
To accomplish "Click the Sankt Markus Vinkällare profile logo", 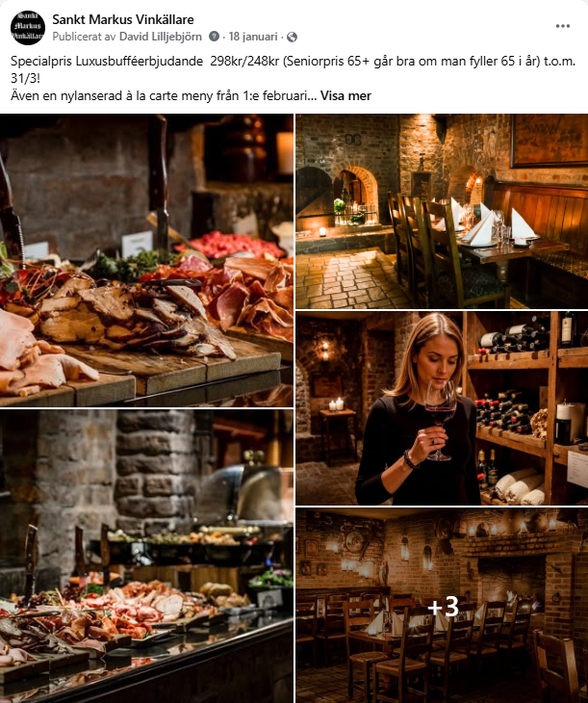I will [x=28, y=28].
